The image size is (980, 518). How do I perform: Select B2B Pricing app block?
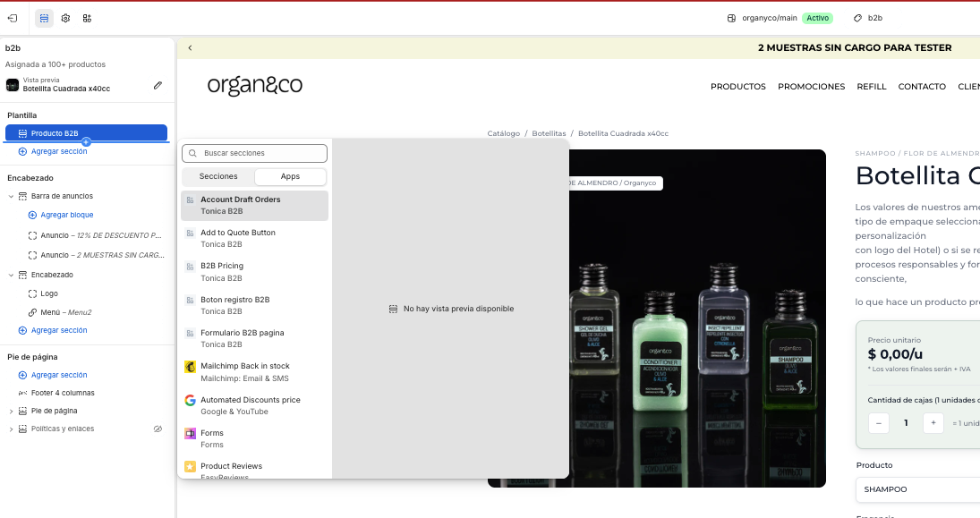254,272
